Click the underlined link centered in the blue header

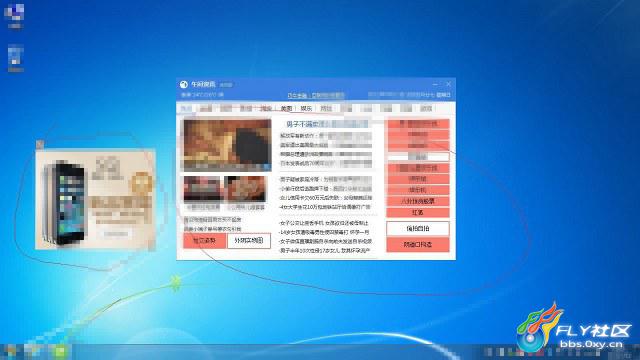click(316, 96)
